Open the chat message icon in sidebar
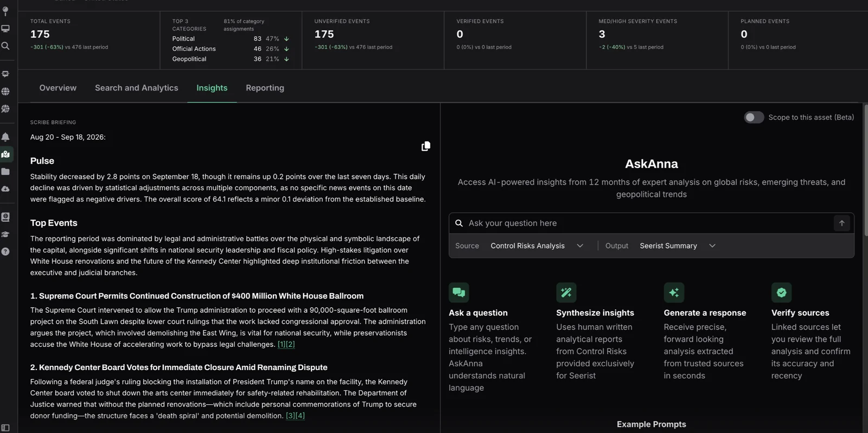Viewport: 868px width, 433px height. click(5, 74)
